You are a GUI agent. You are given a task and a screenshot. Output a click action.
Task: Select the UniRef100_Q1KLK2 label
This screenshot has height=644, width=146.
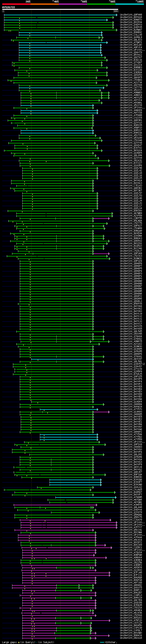coord(131,487)
